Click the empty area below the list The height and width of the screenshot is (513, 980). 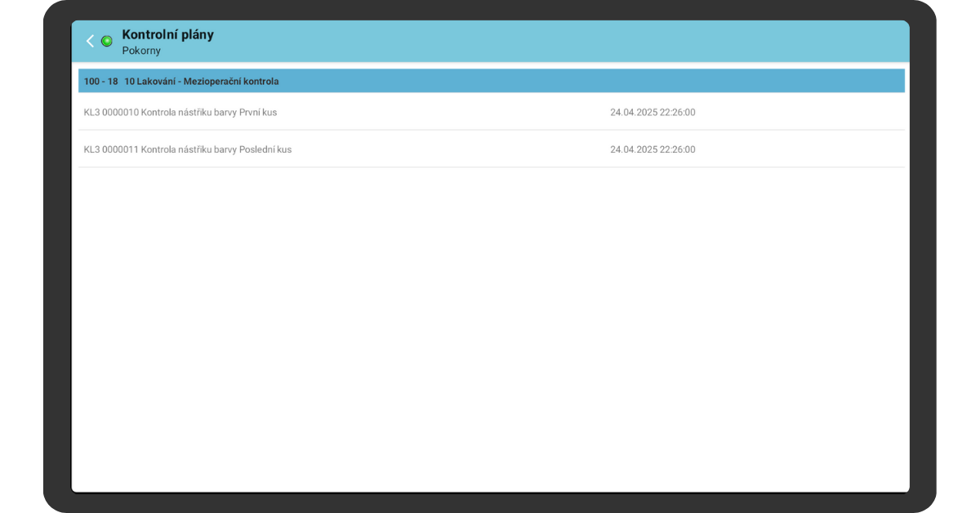click(490, 327)
